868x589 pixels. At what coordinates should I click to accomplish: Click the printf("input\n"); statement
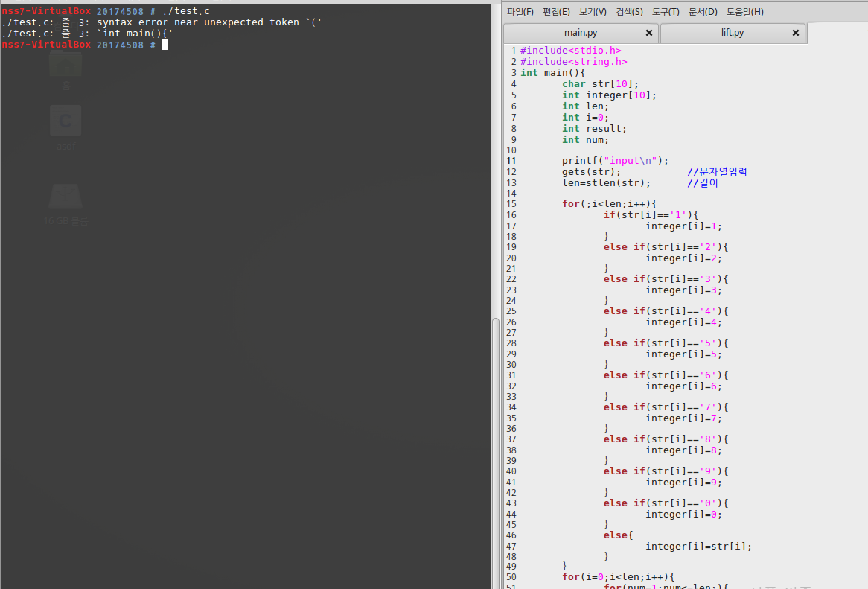pyautogui.click(x=615, y=161)
